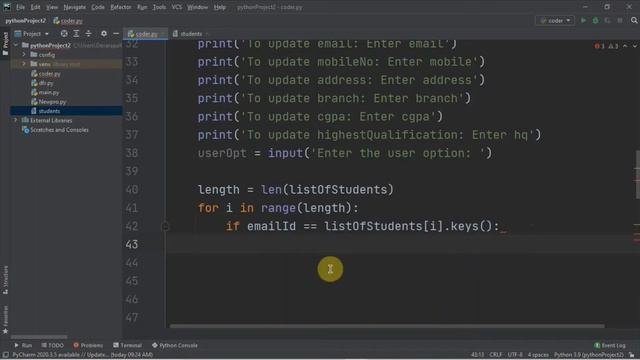
Task: Expand the config folder
Action: (24, 55)
